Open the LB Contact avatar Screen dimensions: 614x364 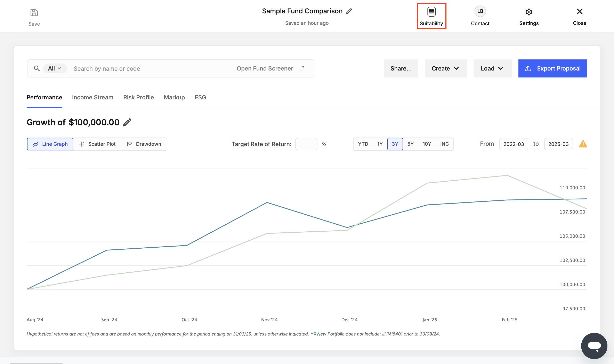click(480, 11)
